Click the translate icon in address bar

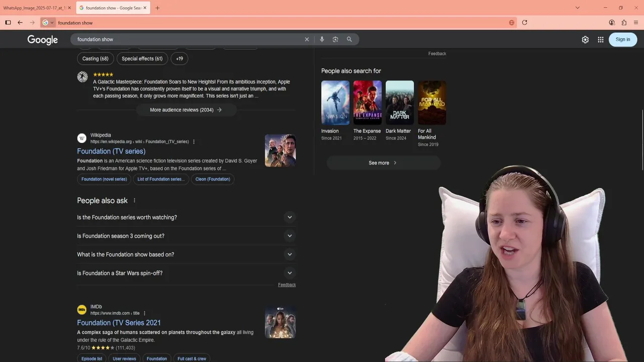pos(512,23)
